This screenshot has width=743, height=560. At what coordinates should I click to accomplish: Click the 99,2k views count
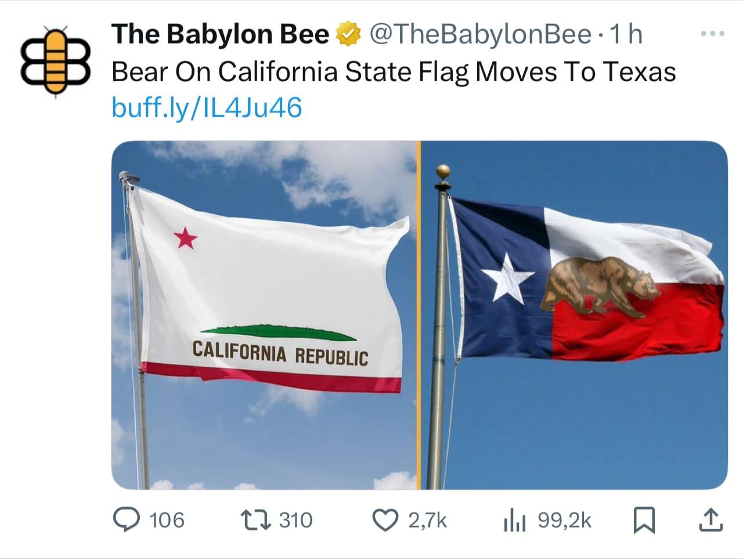pyautogui.click(x=564, y=520)
